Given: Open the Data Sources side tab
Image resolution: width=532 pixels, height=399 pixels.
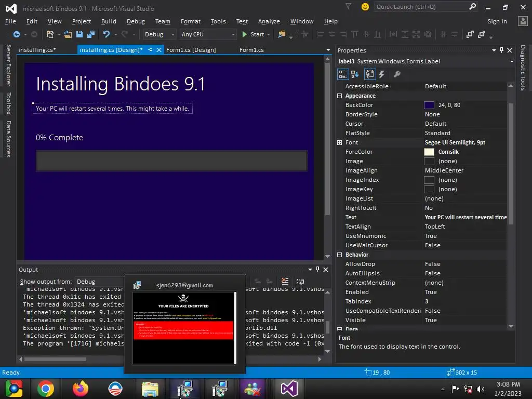Looking at the screenshot, I should [x=8, y=139].
